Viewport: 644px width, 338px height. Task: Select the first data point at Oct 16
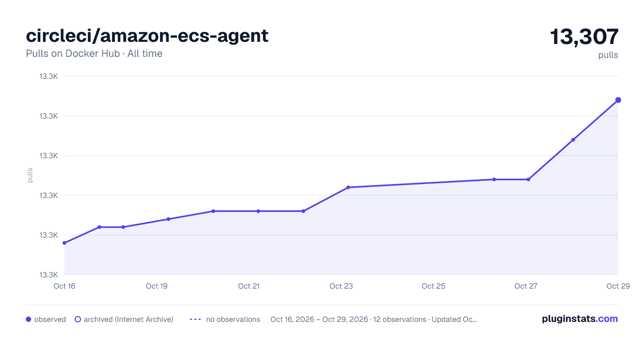(64, 243)
